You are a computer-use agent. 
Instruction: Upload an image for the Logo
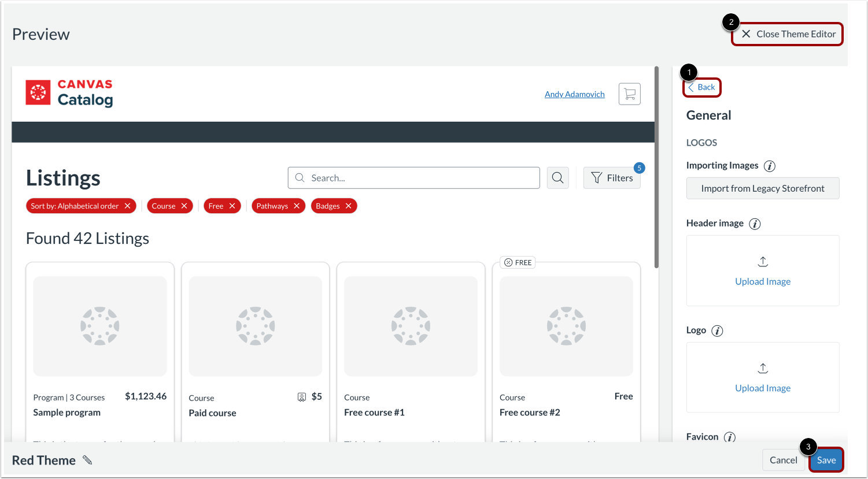[x=763, y=377]
